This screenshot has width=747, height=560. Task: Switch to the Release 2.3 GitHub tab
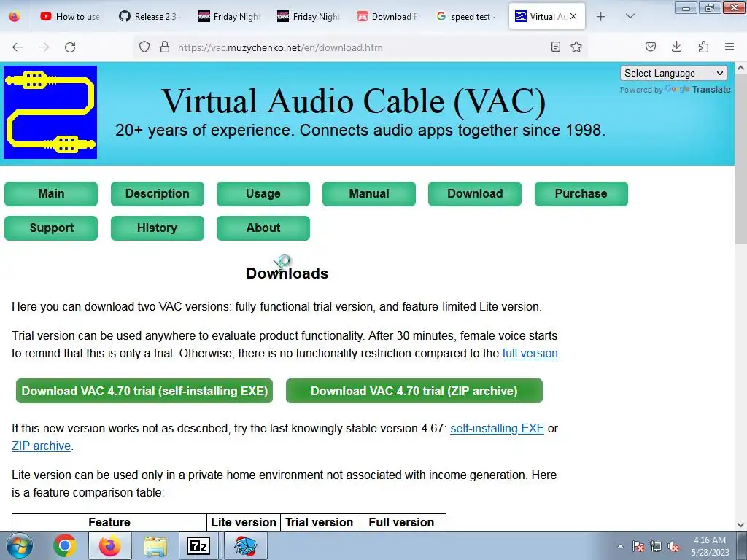point(150,16)
